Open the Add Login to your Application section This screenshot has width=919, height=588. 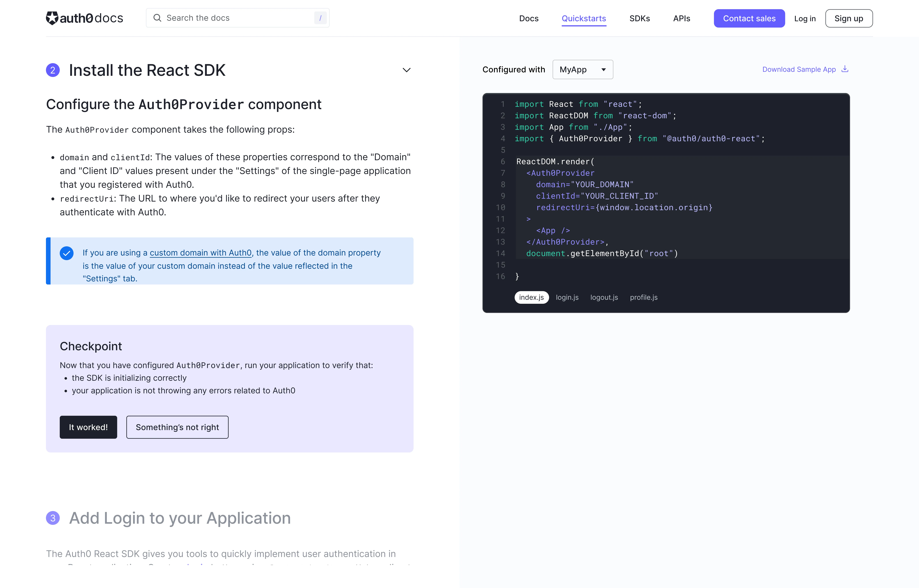point(180,518)
